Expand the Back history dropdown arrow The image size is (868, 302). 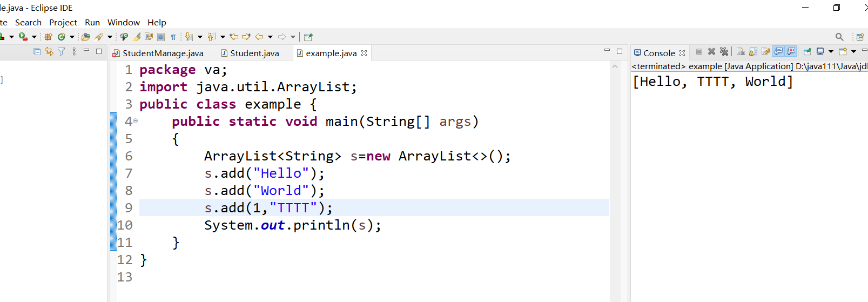(x=270, y=37)
